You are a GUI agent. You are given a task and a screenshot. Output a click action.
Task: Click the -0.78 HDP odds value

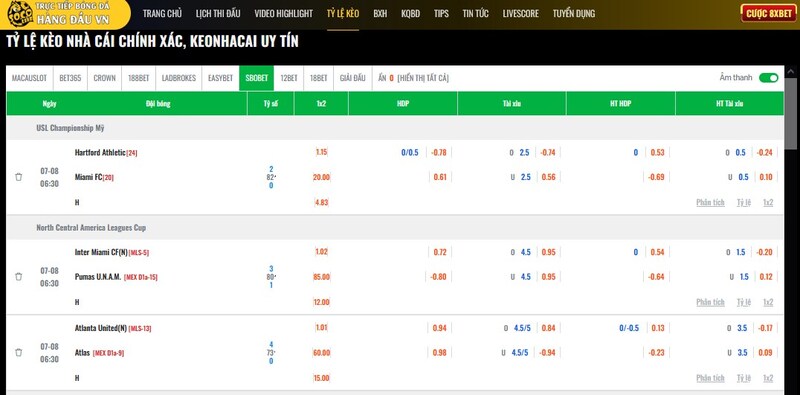point(439,152)
